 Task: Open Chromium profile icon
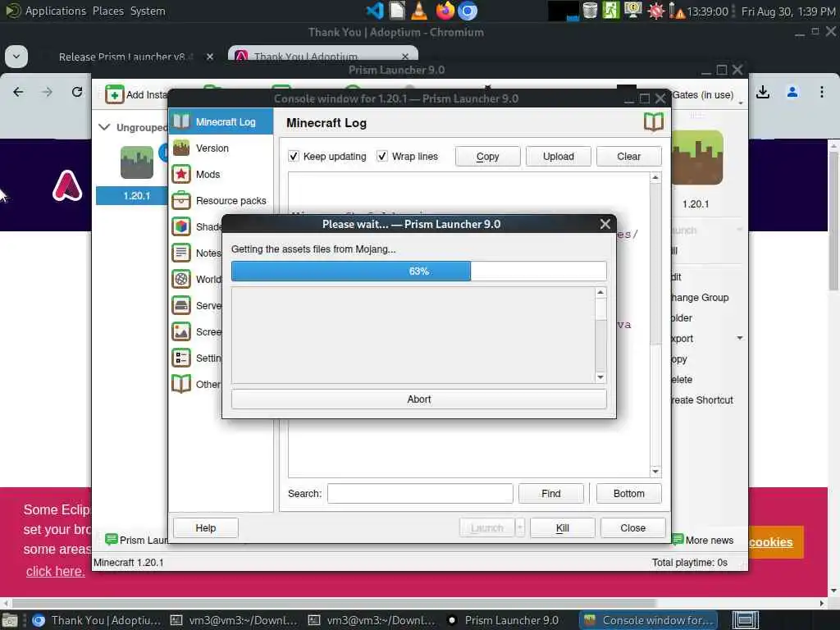click(792, 92)
